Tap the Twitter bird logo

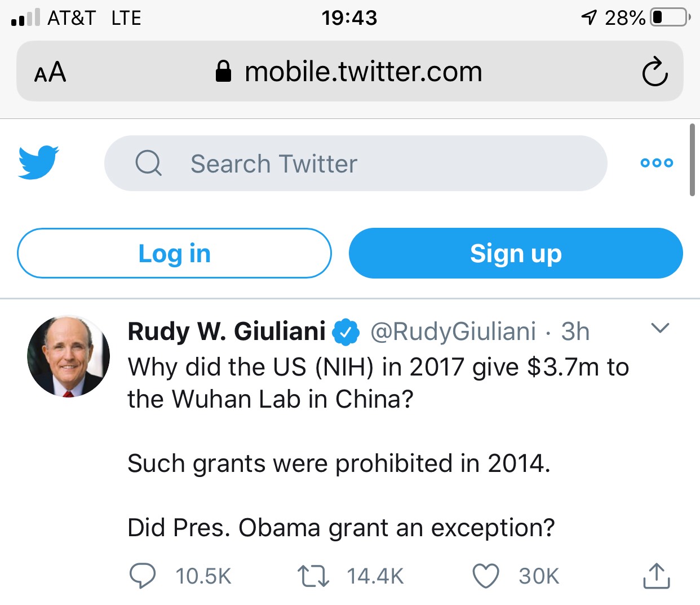click(x=38, y=162)
